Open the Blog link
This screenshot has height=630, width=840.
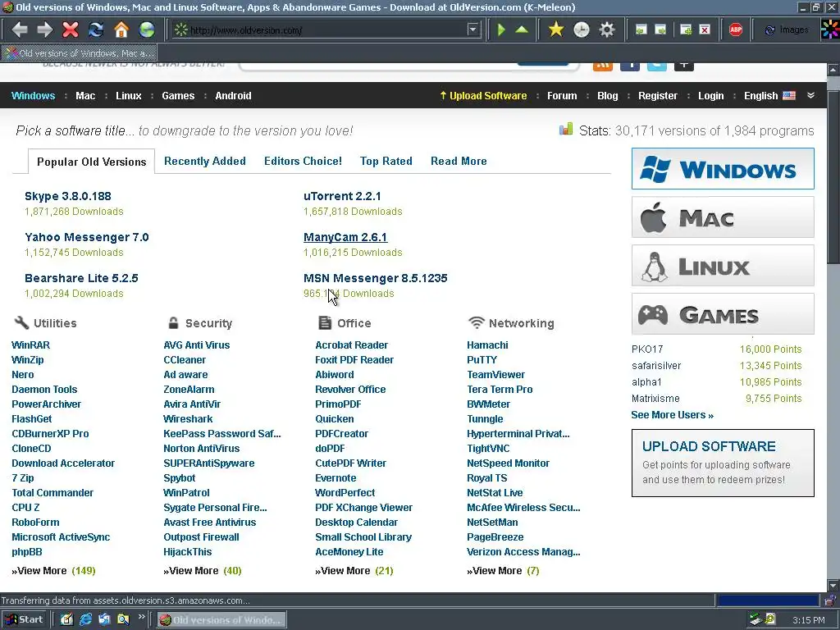tap(608, 95)
